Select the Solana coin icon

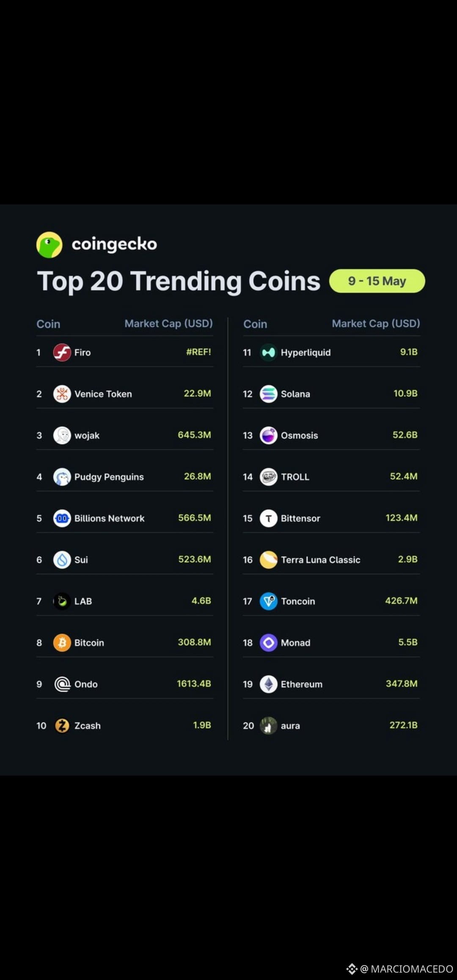(x=268, y=394)
